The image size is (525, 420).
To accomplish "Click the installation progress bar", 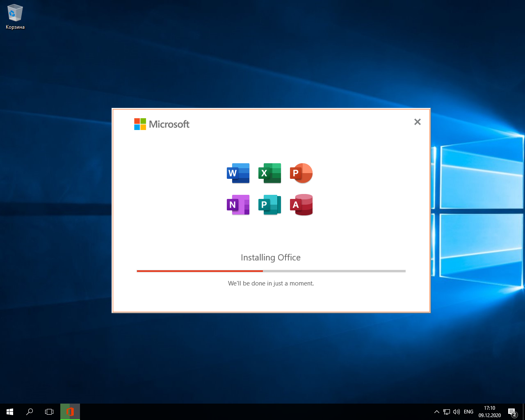I will [x=271, y=271].
